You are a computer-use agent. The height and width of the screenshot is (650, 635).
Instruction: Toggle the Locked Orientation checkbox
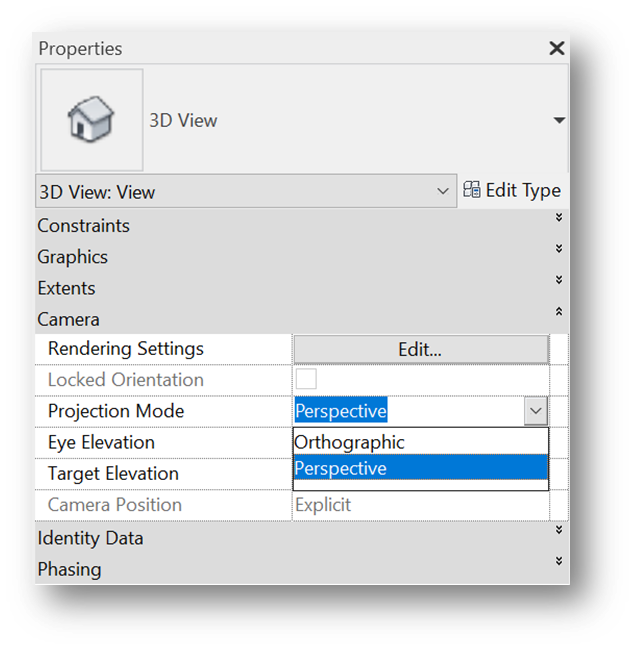click(x=306, y=380)
